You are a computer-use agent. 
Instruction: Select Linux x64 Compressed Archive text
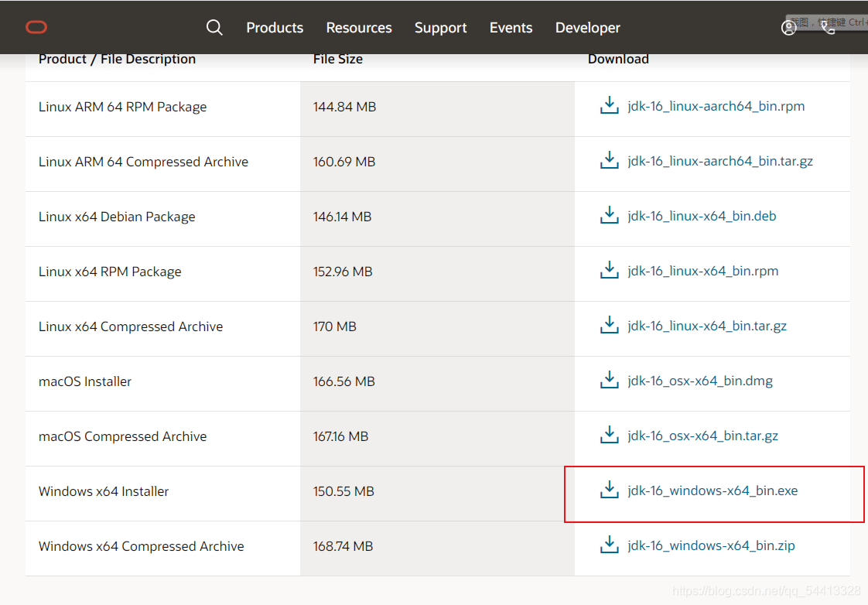click(x=131, y=326)
